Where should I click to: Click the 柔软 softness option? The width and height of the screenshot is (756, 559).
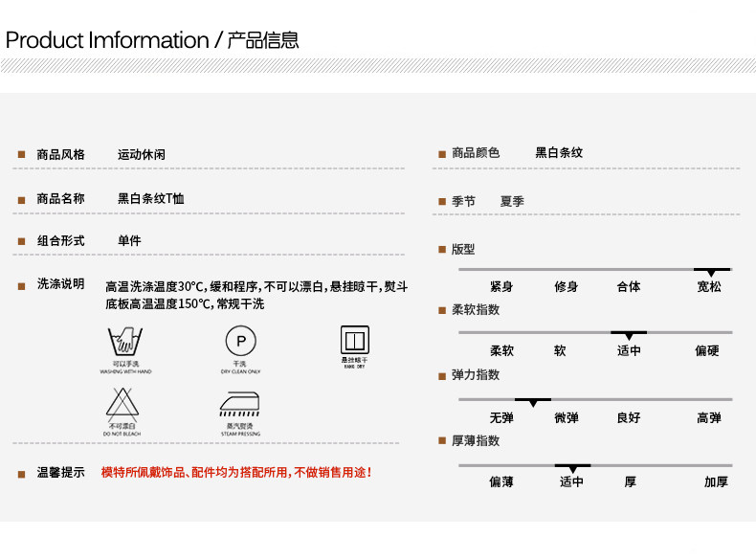(501, 350)
